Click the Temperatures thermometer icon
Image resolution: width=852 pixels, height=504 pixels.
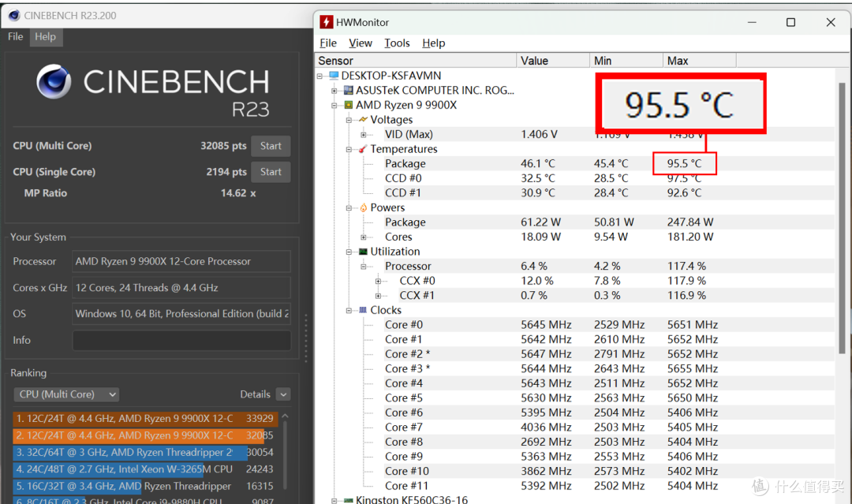pyautogui.click(x=363, y=149)
